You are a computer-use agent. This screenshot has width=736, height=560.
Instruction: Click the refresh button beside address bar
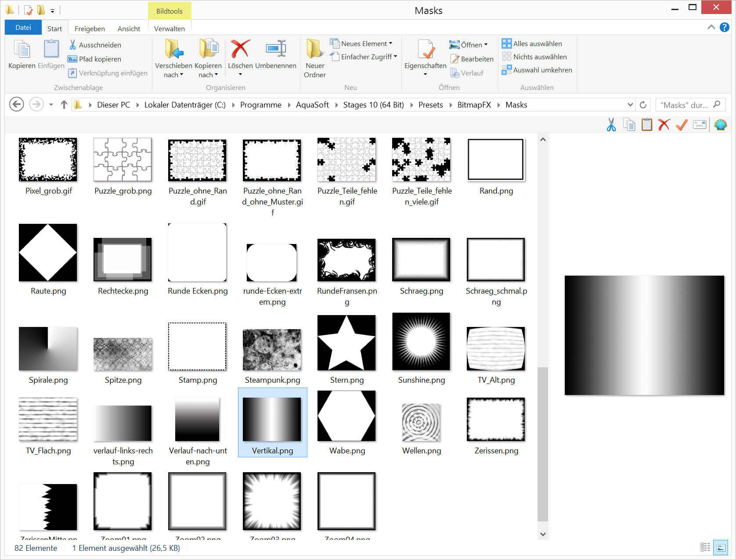coord(643,105)
